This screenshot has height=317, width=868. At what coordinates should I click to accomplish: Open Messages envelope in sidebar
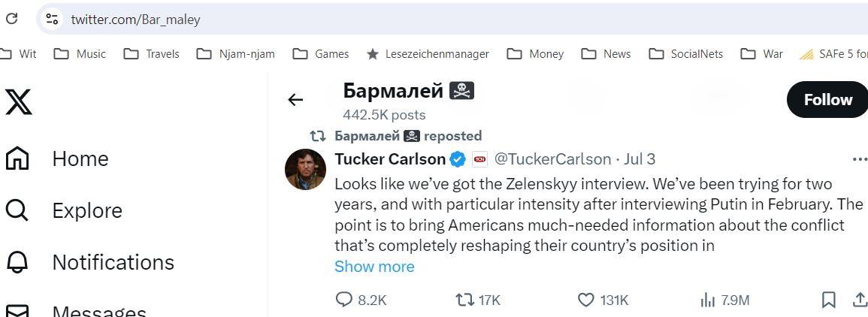click(17, 311)
